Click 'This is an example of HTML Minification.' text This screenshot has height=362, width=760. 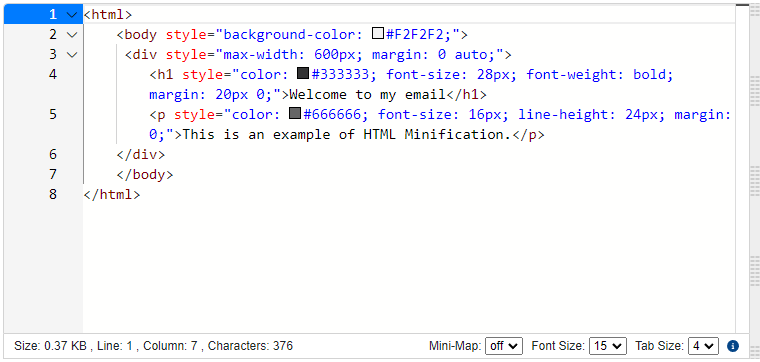click(x=347, y=134)
